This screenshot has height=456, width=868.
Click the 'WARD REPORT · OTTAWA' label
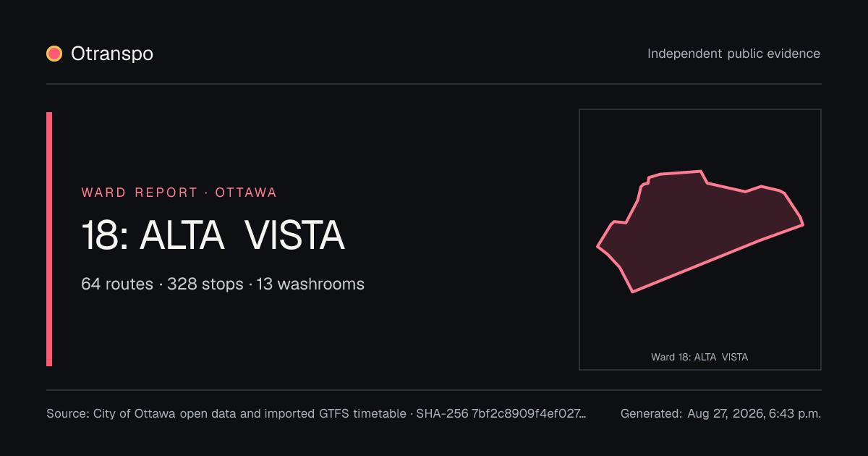(x=179, y=193)
